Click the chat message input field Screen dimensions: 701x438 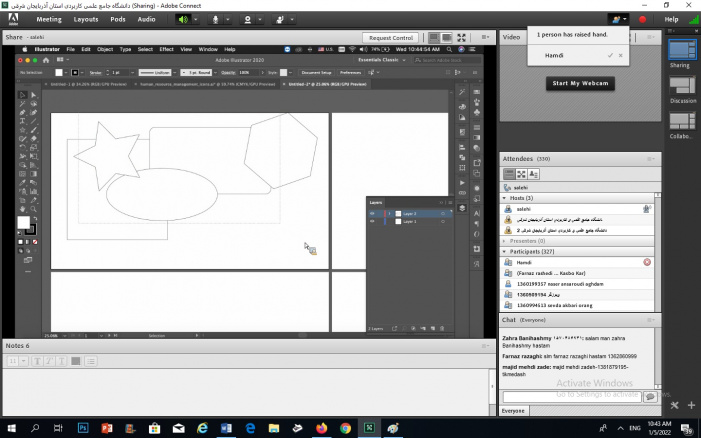[572, 396]
